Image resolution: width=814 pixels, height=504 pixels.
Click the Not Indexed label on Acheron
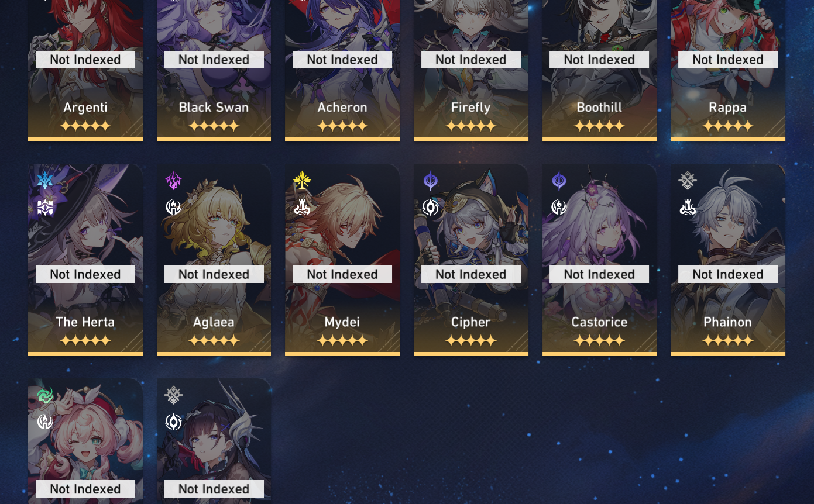(342, 60)
